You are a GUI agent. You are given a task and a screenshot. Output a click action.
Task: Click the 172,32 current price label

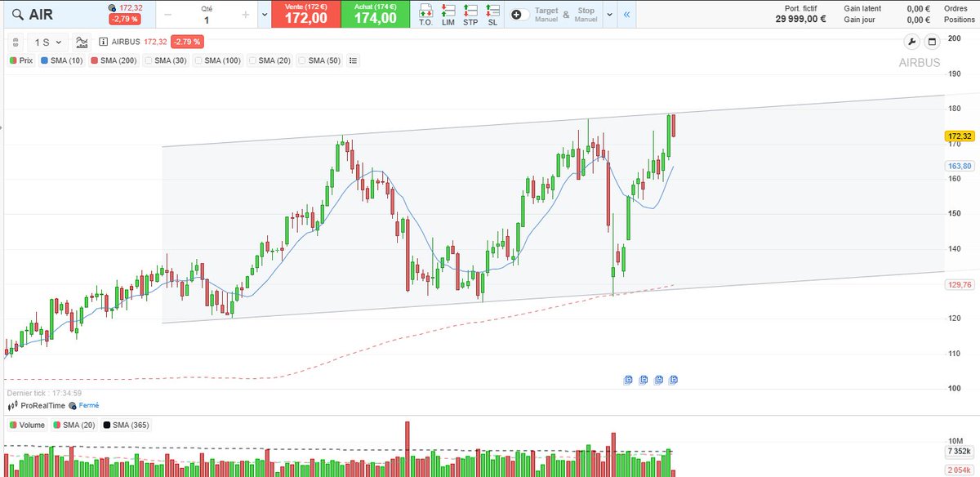click(960, 136)
